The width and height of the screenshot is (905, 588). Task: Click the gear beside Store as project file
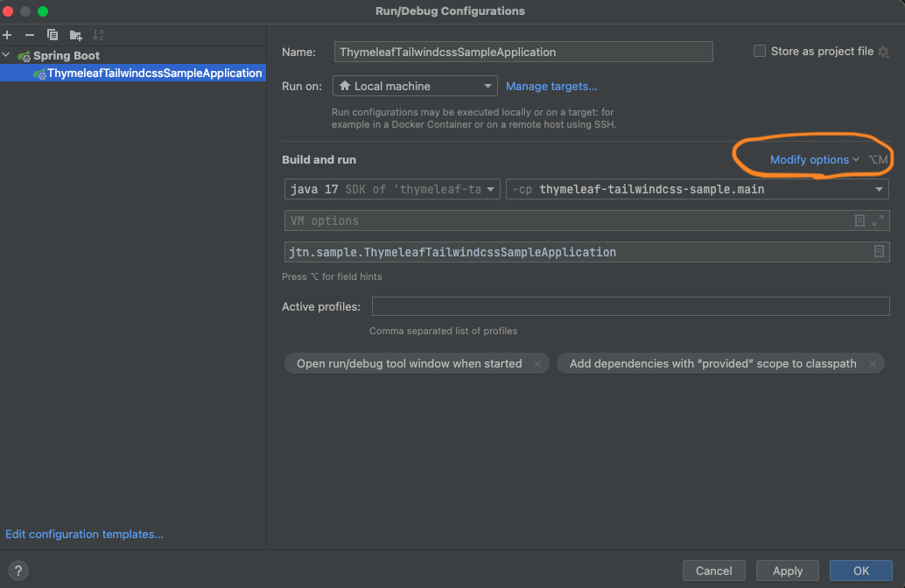(883, 52)
